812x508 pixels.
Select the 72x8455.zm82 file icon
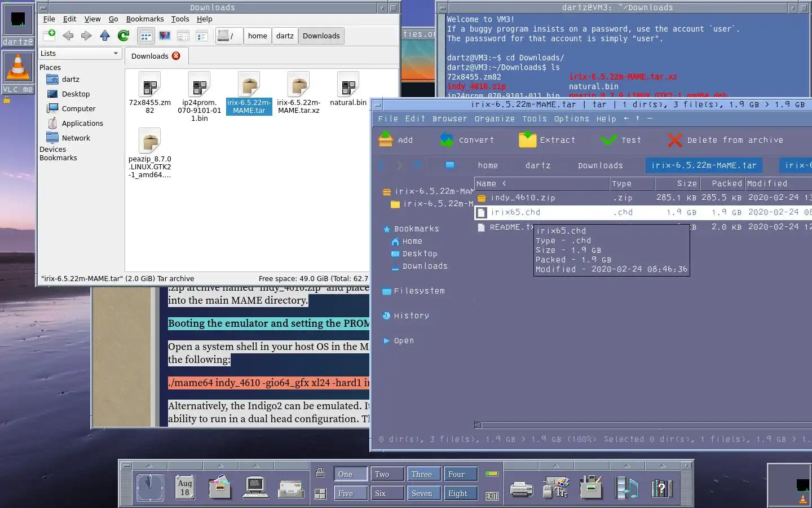coord(150,85)
